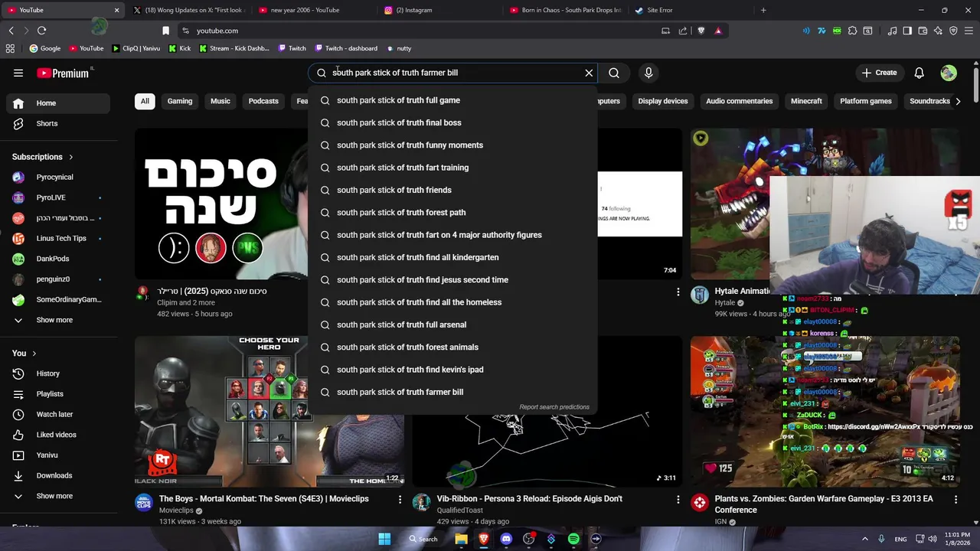
Task: Choose the 'stick of truth farmer bill' suggestion row
Action: 452,392
